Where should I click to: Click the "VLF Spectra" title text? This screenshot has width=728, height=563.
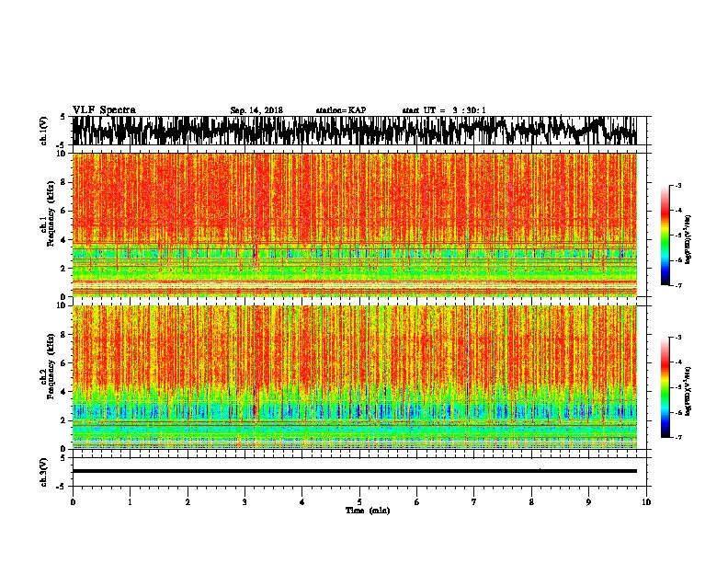[x=104, y=110]
